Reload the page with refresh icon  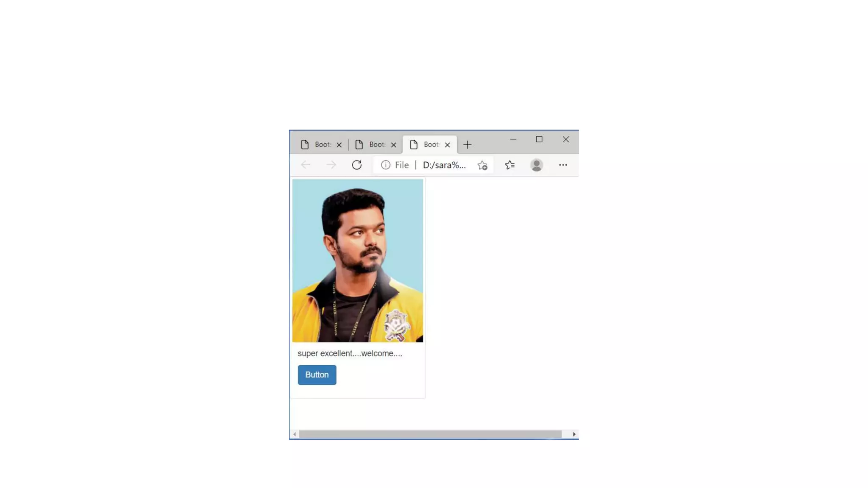(x=357, y=165)
